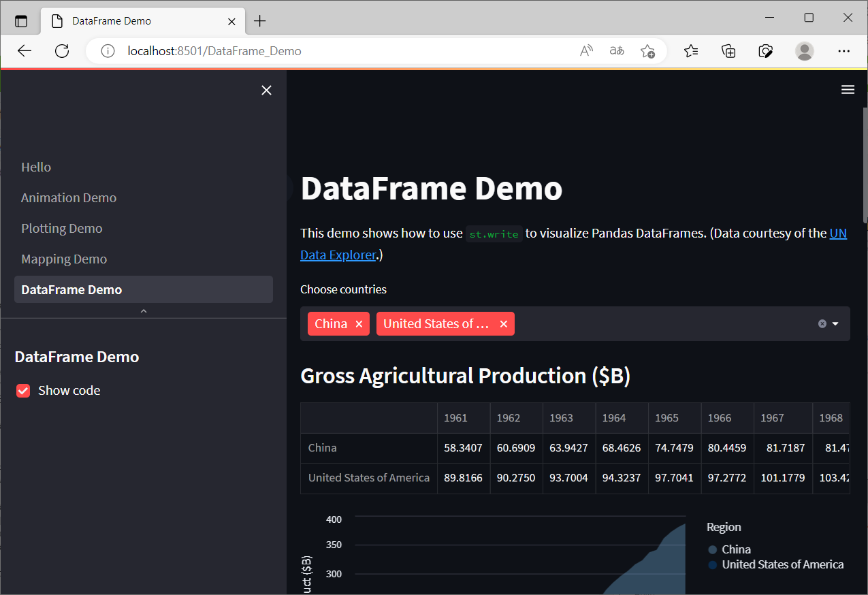Screen dimensions: 868x595
Task: Remove China from selected countries
Action: [x=359, y=323]
